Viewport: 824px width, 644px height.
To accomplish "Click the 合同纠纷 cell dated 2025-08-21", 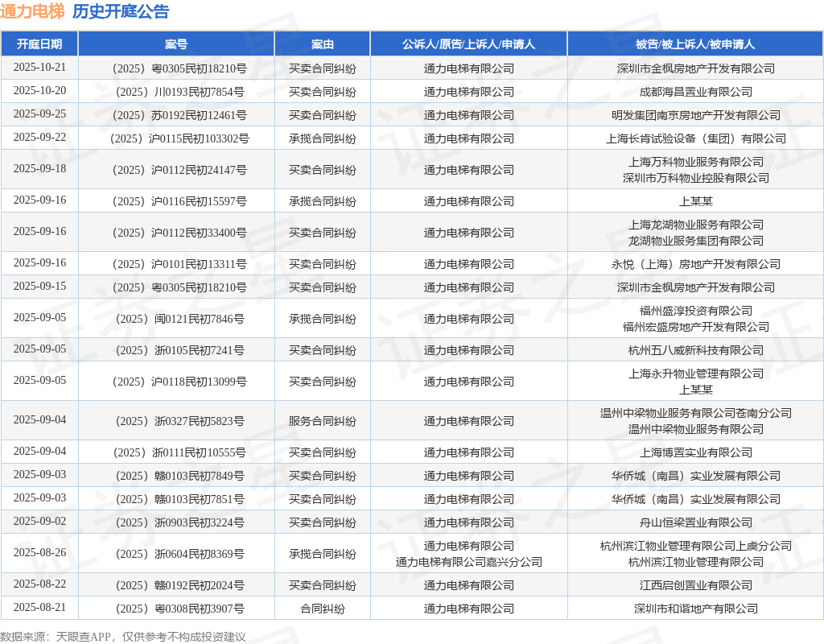I will click(322, 609).
